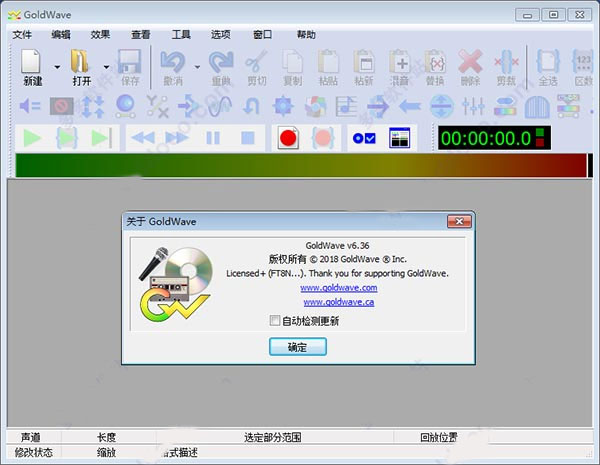This screenshot has height=465, width=600.
Task: Toggle 自动检测更新 checkbox
Action: tap(275, 320)
